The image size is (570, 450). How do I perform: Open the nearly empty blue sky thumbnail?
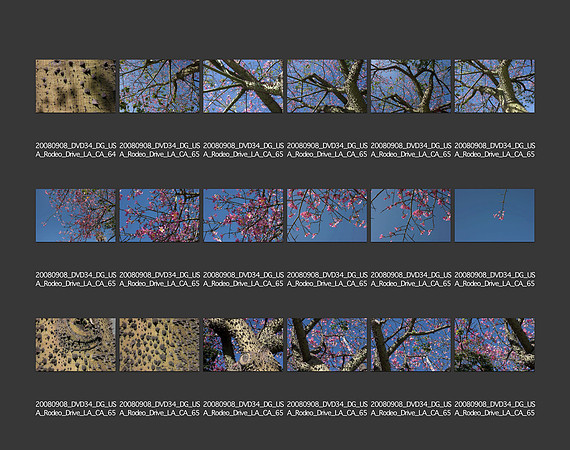[x=494, y=215]
